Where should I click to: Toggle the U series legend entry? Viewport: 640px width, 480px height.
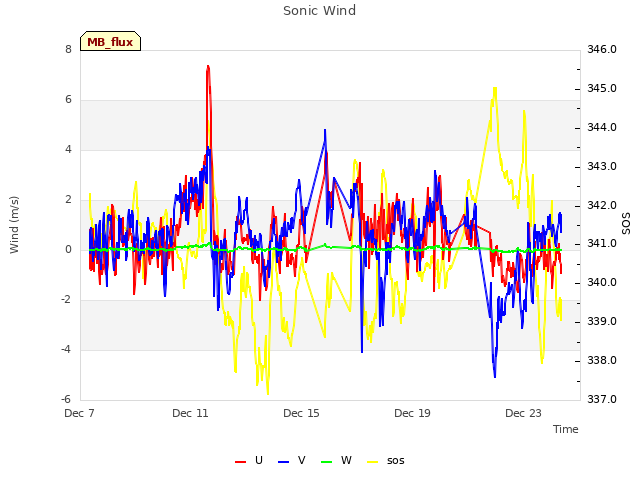[x=249, y=461]
